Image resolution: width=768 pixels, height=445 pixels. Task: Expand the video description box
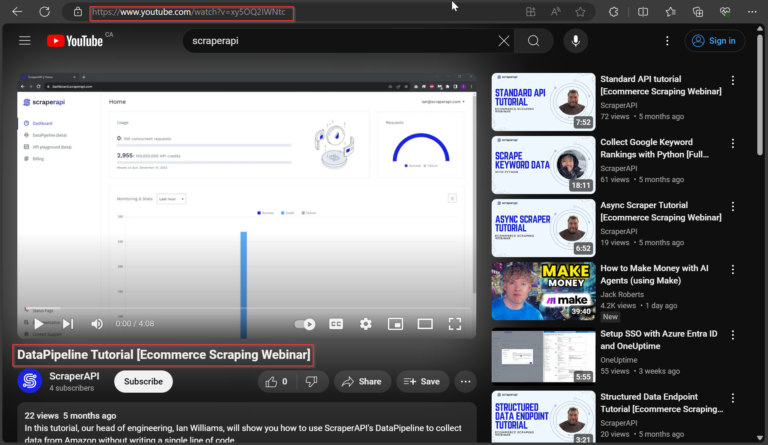pyautogui.click(x=247, y=423)
